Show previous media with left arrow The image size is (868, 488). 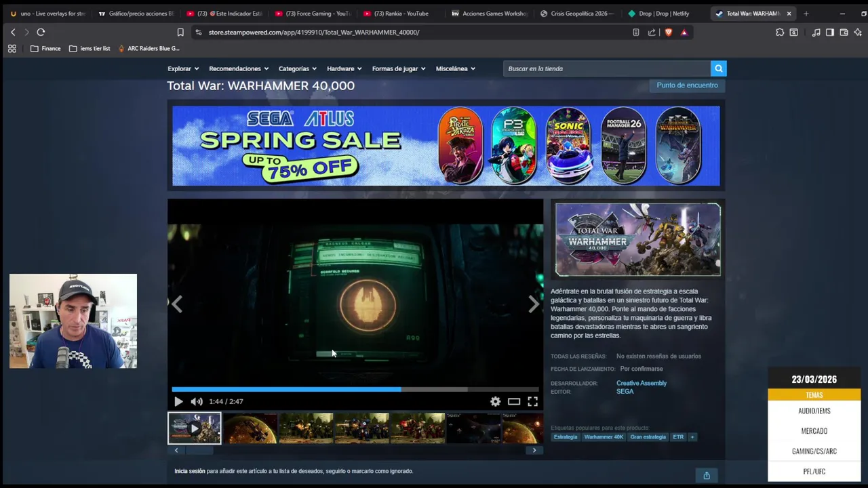(x=177, y=304)
